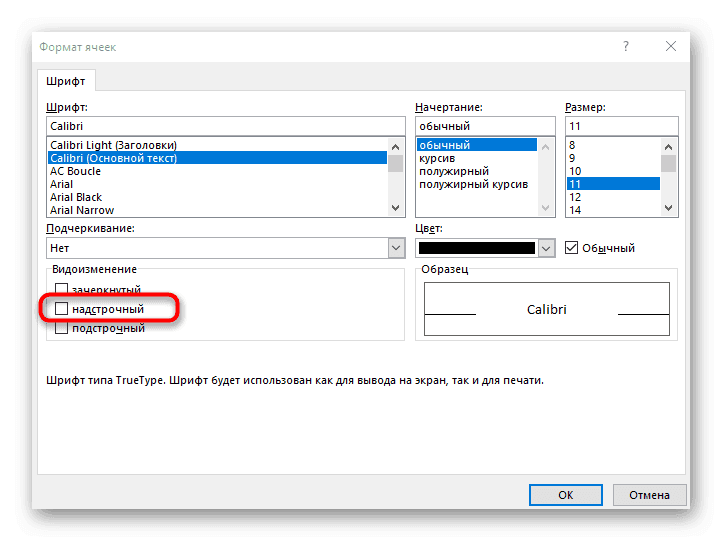
Task: Select font size 8
Action: [613, 145]
